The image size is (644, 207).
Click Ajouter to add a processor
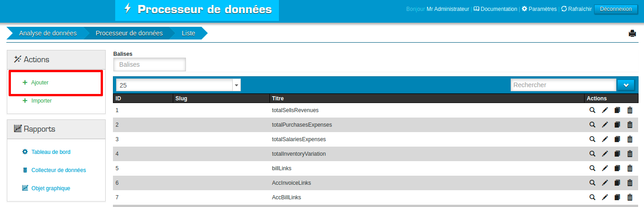40,83
